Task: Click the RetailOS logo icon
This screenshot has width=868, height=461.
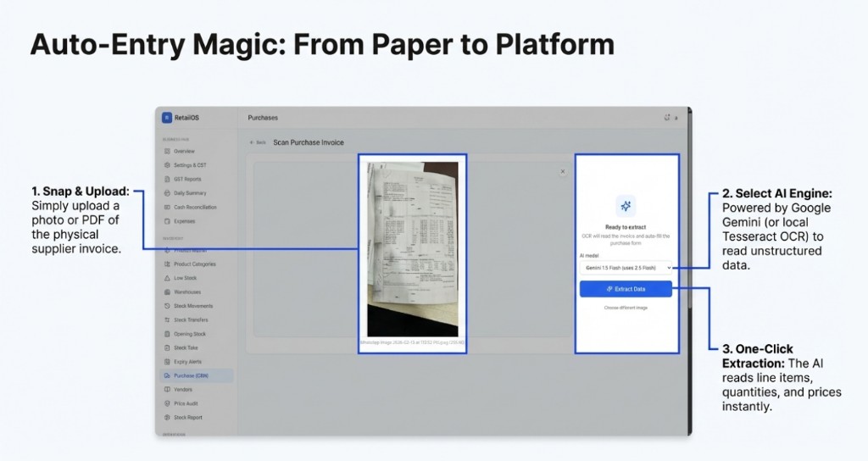Action: point(167,118)
